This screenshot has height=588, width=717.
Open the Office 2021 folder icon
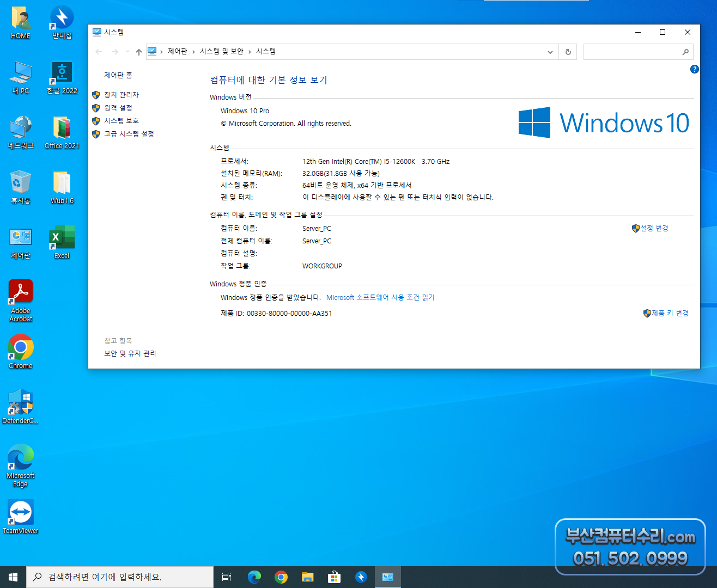(x=62, y=132)
